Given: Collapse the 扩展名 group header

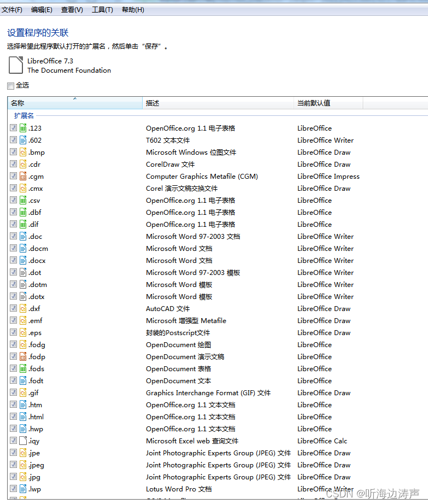Looking at the screenshot, I should 24,115.
